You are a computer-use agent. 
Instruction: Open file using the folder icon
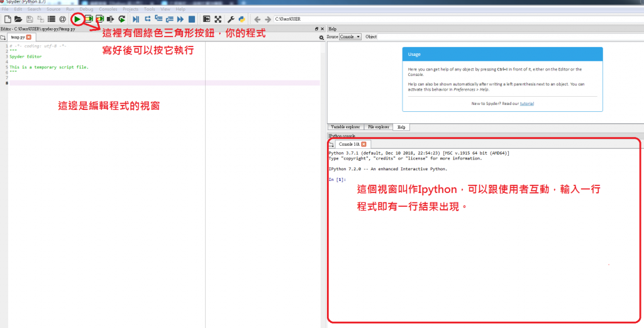click(x=18, y=19)
